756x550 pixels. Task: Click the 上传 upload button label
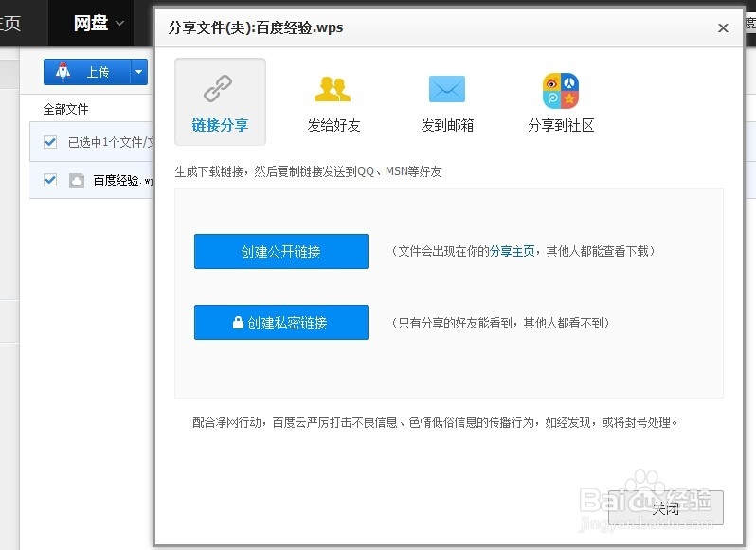[98, 72]
